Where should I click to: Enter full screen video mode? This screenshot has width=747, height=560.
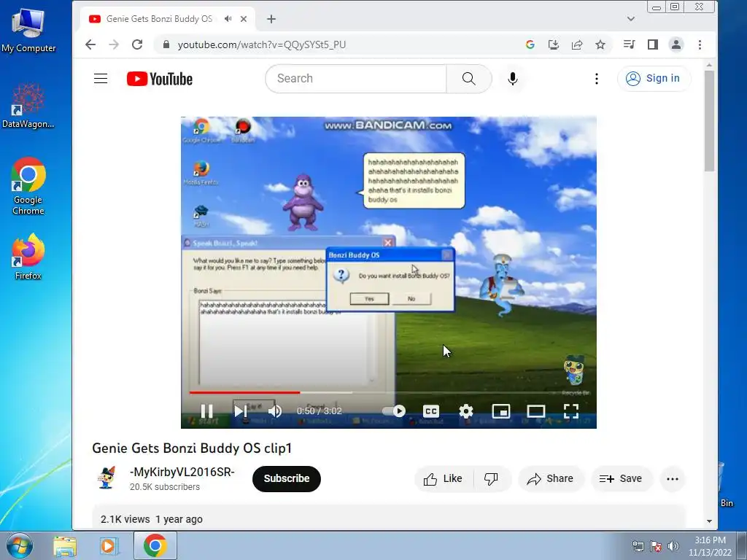point(570,411)
